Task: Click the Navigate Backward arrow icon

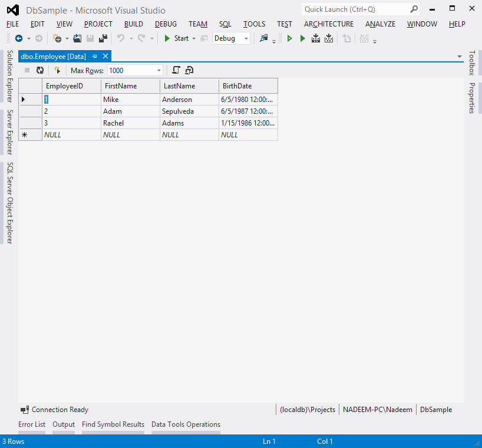Action: (19, 38)
